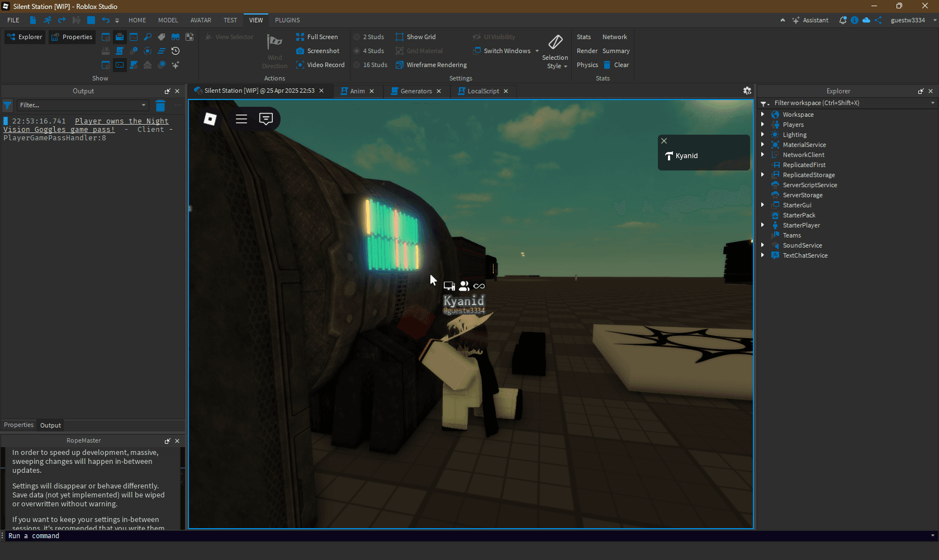Open the Find (magnifier) panel icon

click(148, 37)
